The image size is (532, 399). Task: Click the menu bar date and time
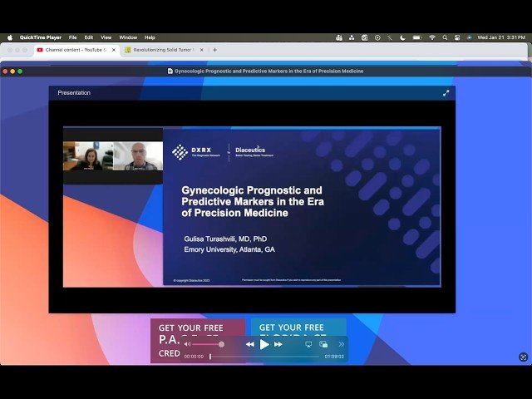point(501,37)
